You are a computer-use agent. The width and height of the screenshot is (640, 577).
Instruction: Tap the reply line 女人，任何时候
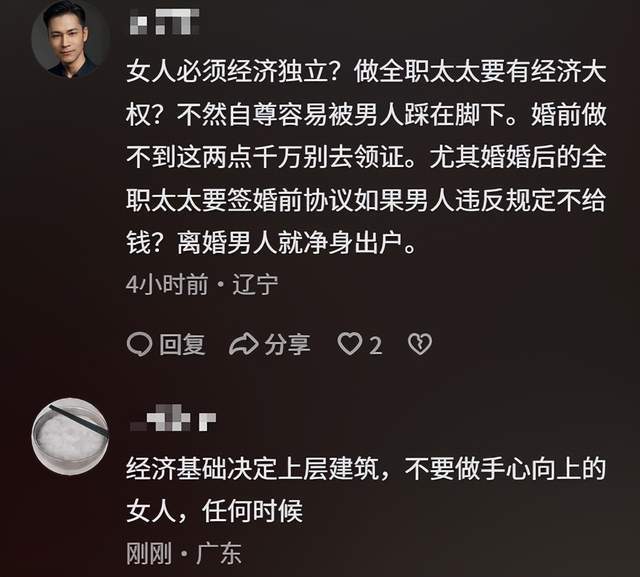(x=215, y=511)
